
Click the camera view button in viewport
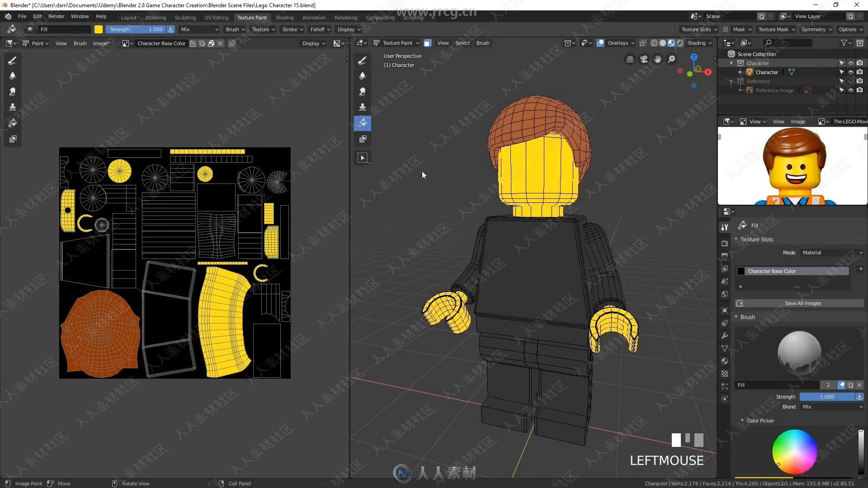click(x=644, y=59)
